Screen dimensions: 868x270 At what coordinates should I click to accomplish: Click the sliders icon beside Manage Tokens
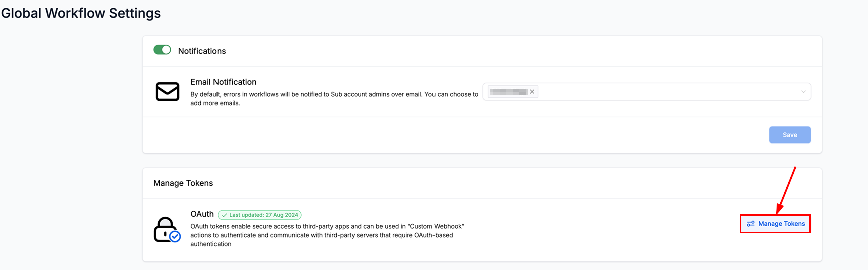click(750, 224)
